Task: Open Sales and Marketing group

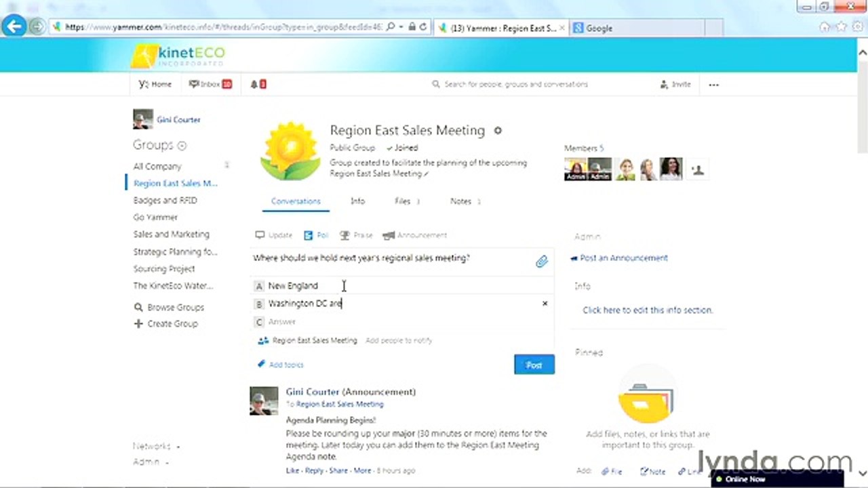Action: 171,235
